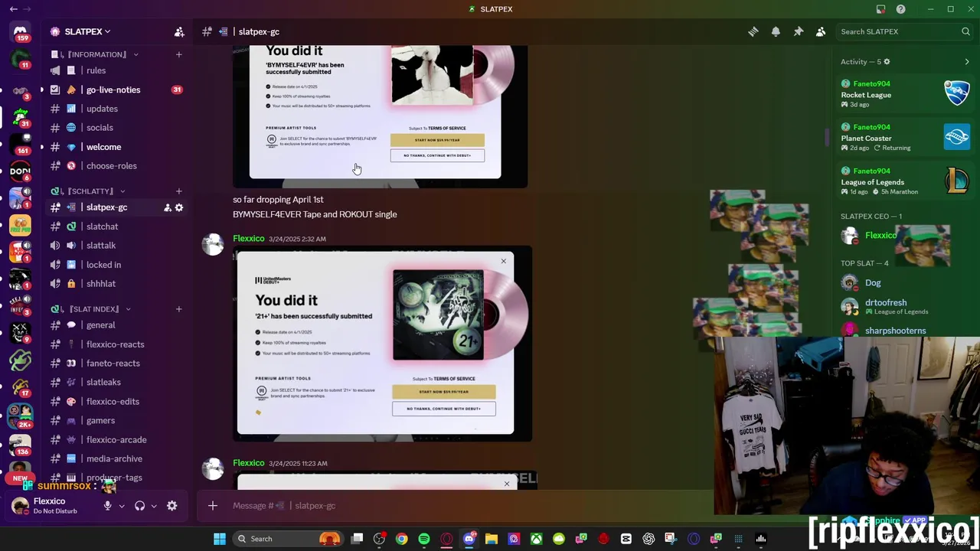Close the 21+ submitted popup image X
This screenshot has width=980, height=551.
(x=503, y=262)
